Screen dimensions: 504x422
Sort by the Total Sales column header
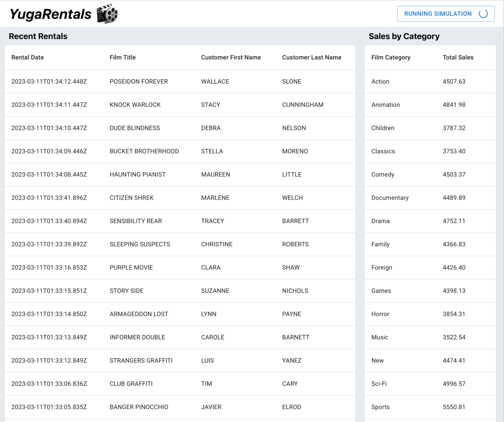pos(458,57)
